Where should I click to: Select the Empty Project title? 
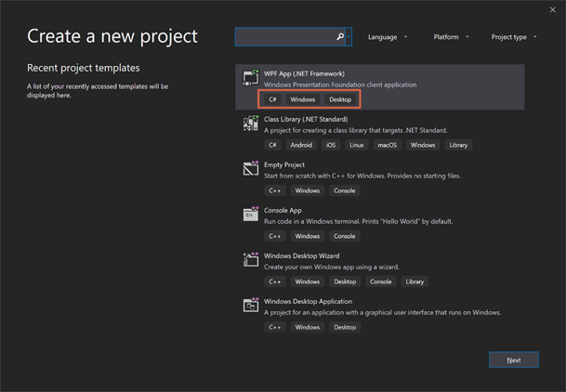pos(283,164)
